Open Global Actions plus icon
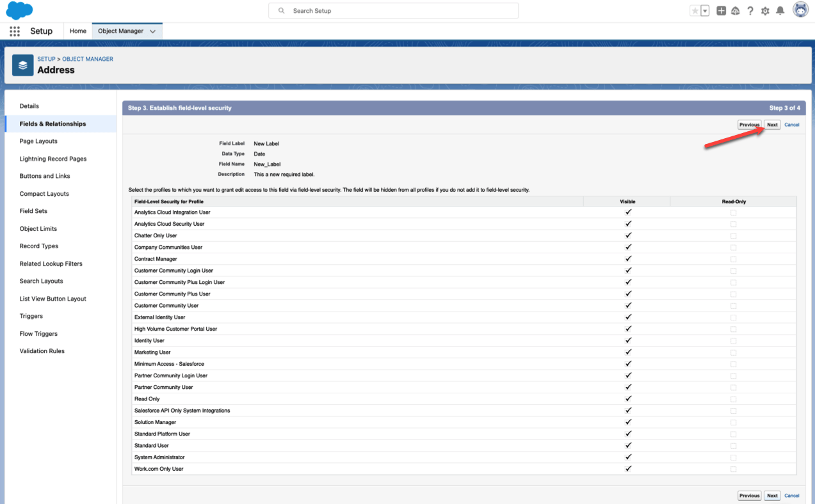Viewport: 815px width, 504px height. pos(721,11)
